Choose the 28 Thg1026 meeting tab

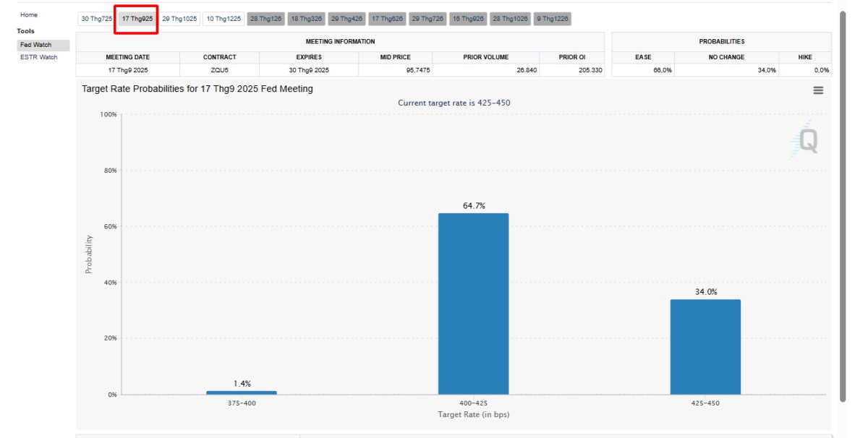coord(511,19)
